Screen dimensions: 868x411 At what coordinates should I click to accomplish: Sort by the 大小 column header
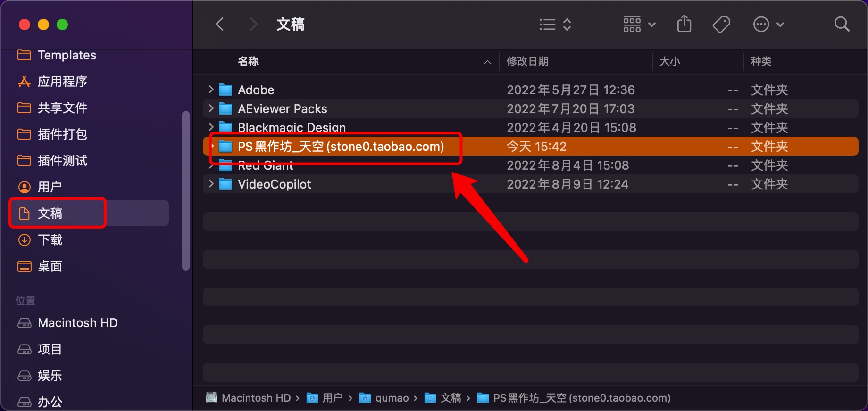pyautogui.click(x=669, y=61)
